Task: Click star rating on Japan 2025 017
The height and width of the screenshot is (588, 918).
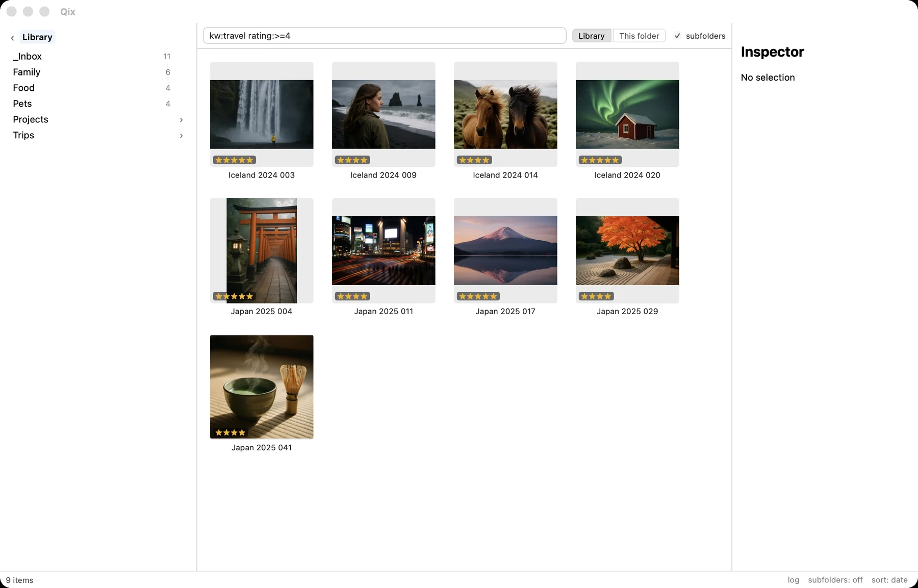Action: click(478, 296)
